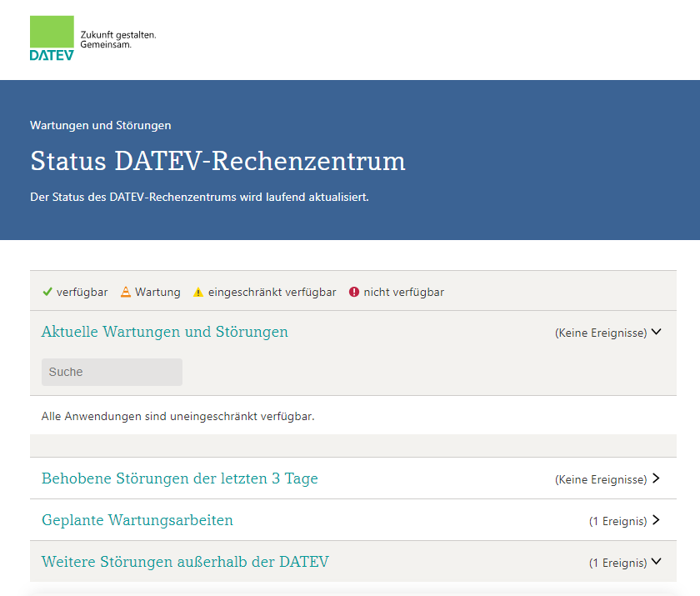Click '(1 Ereignis)' beside Geplante Wartungsarbeiten
Viewport: 700px width, 596px height.
click(x=617, y=521)
